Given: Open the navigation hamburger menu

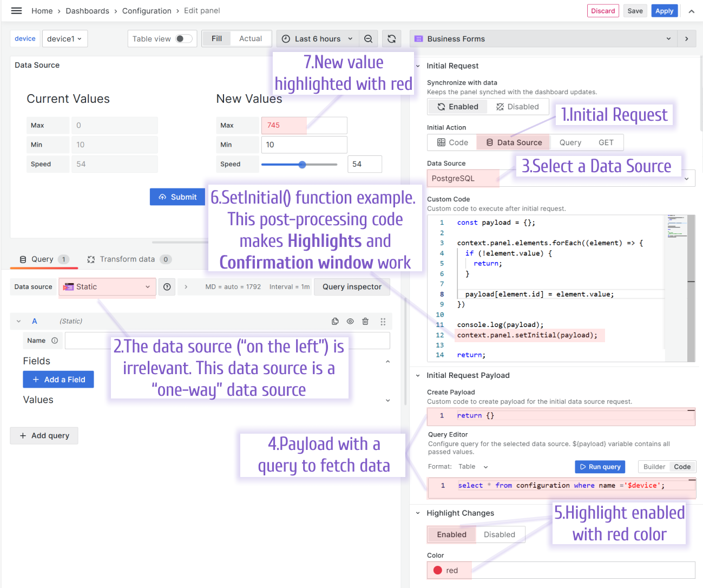Looking at the screenshot, I should point(15,10).
